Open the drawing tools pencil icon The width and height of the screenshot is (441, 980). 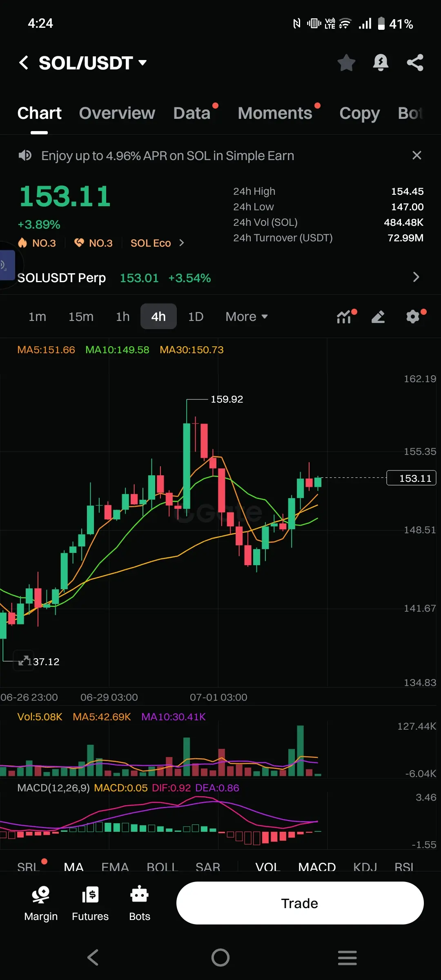point(378,316)
